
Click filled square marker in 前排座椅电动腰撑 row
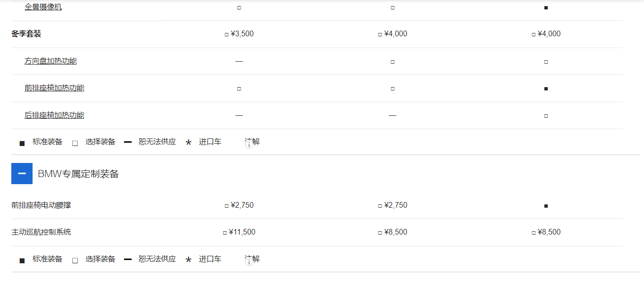point(546,206)
